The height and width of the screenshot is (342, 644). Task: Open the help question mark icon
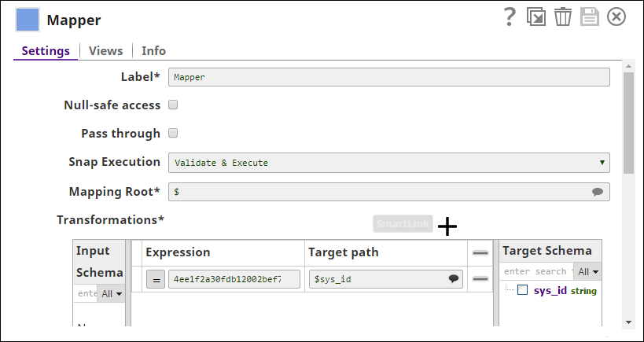tap(510, 17)
